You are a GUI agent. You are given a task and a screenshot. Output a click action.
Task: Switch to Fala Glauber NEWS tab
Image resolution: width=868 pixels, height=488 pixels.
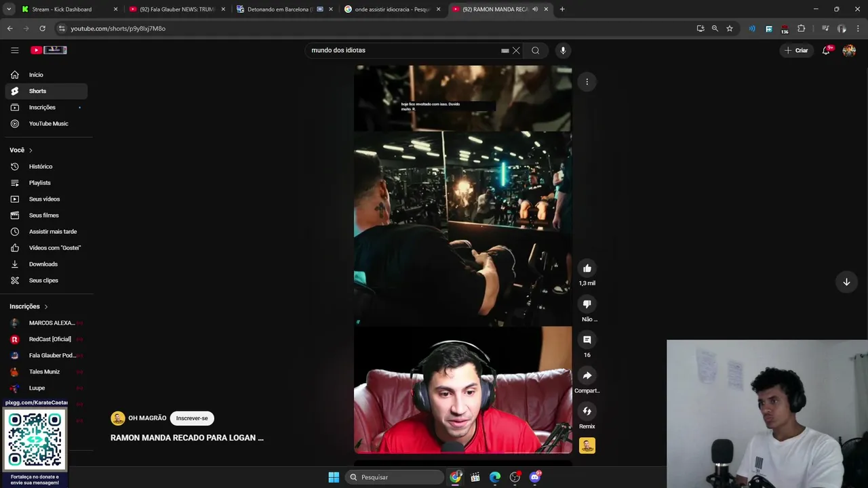176,9
